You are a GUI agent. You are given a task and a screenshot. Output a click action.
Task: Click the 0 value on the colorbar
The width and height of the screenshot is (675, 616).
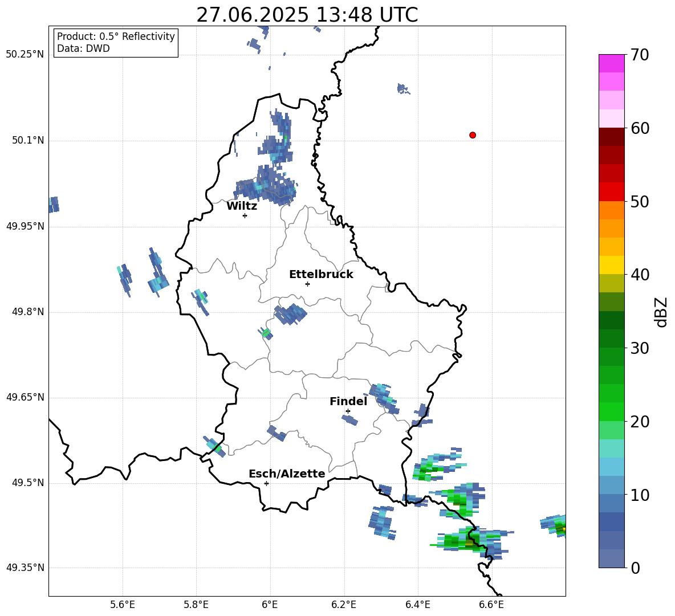tap(635, 568)
